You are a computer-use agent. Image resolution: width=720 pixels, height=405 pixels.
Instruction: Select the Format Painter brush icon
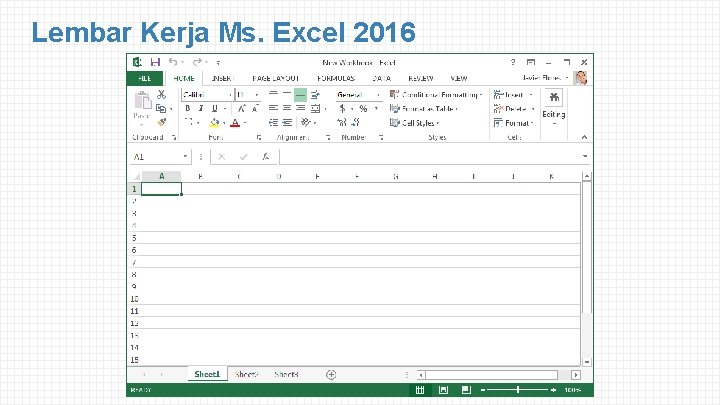[x=161, y=122]
